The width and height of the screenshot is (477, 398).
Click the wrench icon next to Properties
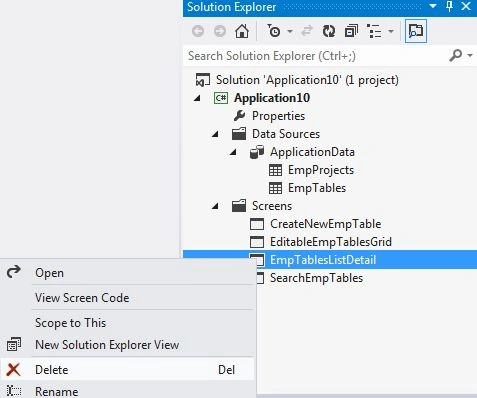[x=239, y=116]
